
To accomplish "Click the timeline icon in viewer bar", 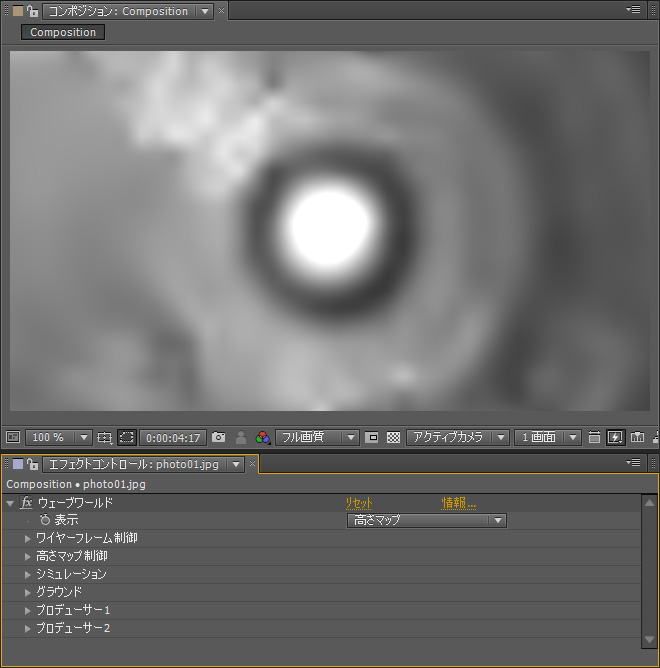I will tap(637, 437).
